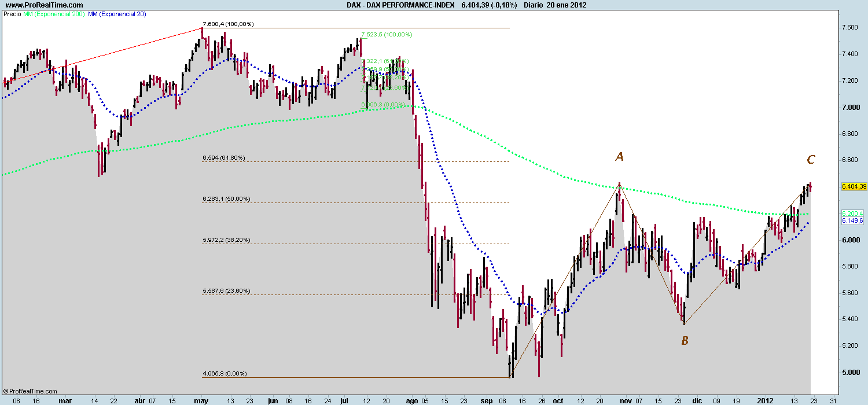Viewport: 868px width, 405px height.
Task: Click the 5.400 price axis value
Action: [849, 319]
